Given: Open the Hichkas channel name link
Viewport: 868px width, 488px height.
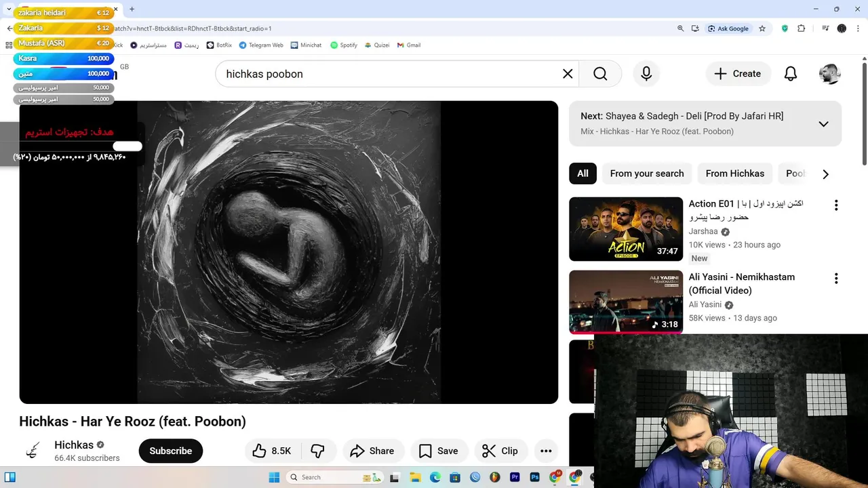Looking at the screenshot, I should click(74, 445).
